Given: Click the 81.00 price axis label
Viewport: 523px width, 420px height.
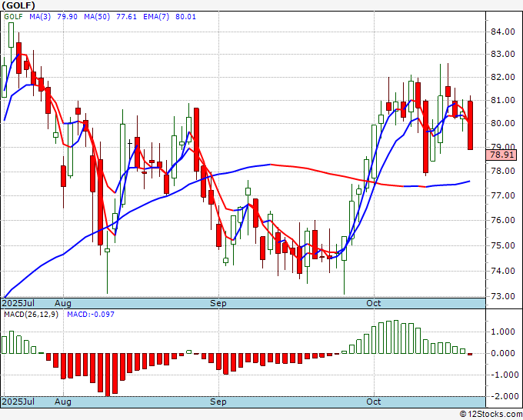Looking at the screenshot, I should pyautogui.click(x=503, y=100).
